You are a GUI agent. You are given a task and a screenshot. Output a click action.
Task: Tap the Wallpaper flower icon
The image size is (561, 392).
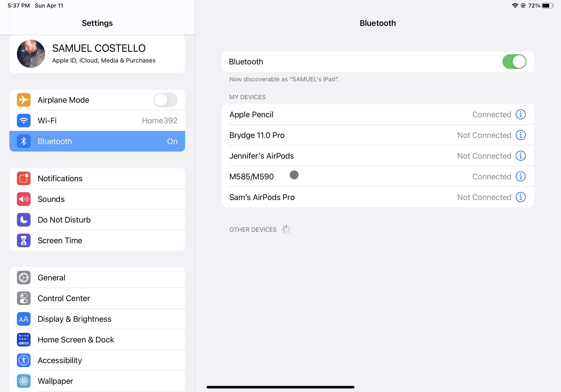click(24, 381)
